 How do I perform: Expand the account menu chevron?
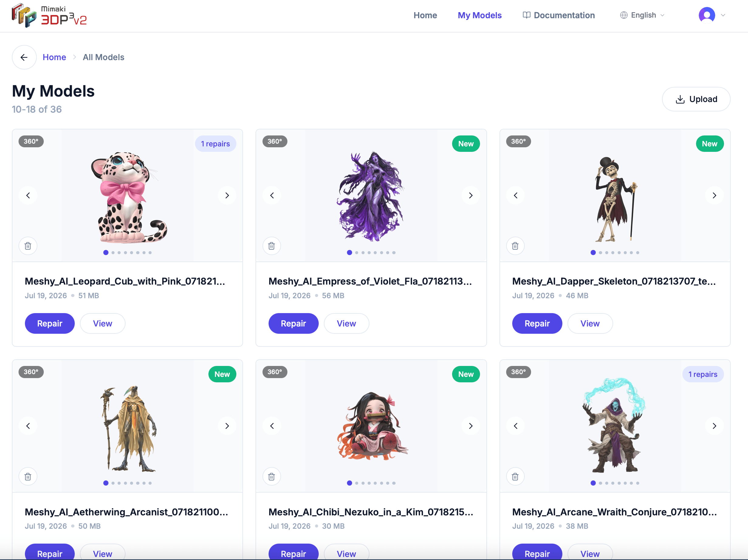tap(723, 15)
